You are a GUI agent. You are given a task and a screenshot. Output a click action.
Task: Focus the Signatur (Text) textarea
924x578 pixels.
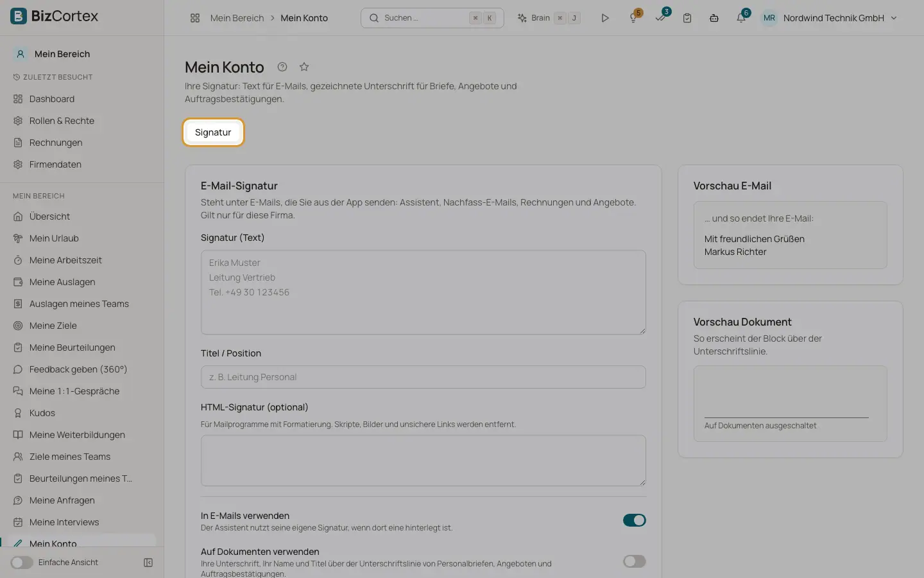424,292
